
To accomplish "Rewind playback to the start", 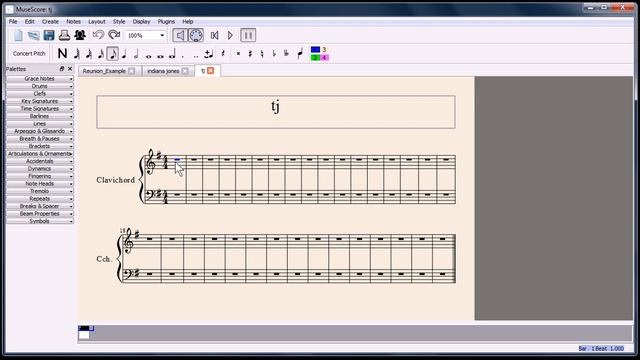I will click(214, 36).
